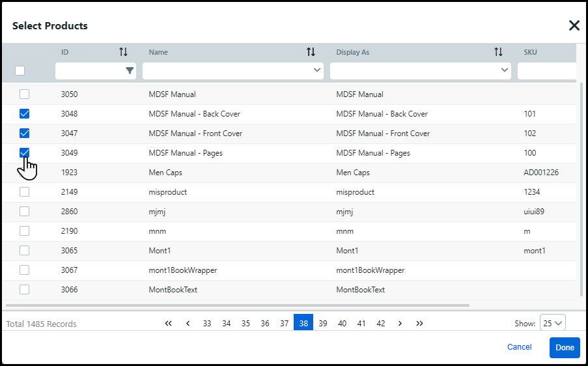Click the Display As column sort icon
This screenshot has height=366, width=588.
pos(498,52)
